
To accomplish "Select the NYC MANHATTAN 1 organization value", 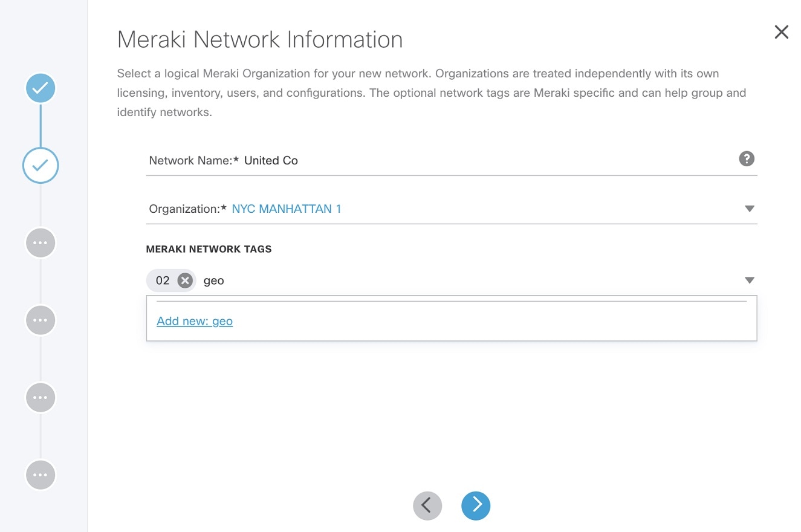I will point(287,209).
